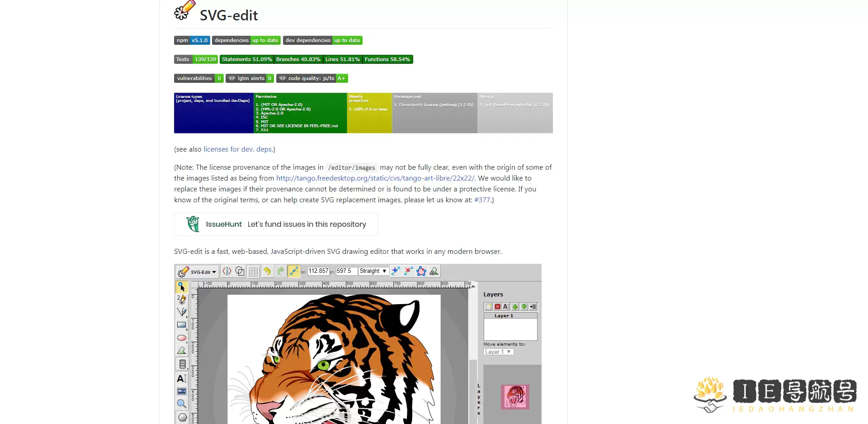The width and height of the screenshot is (868, 424).
Task: Choose the Pencil freehand tool
Action: pos(182,300)
